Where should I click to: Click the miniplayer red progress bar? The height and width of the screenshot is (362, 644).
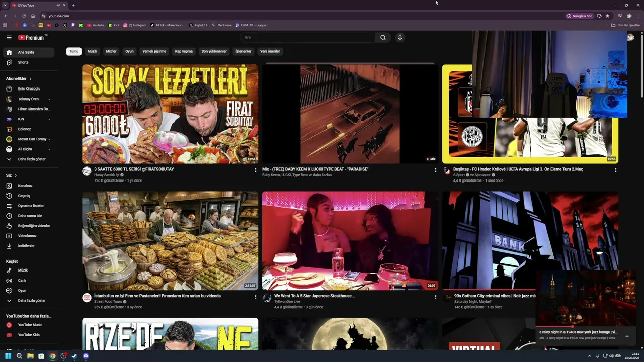pos(554,327)
